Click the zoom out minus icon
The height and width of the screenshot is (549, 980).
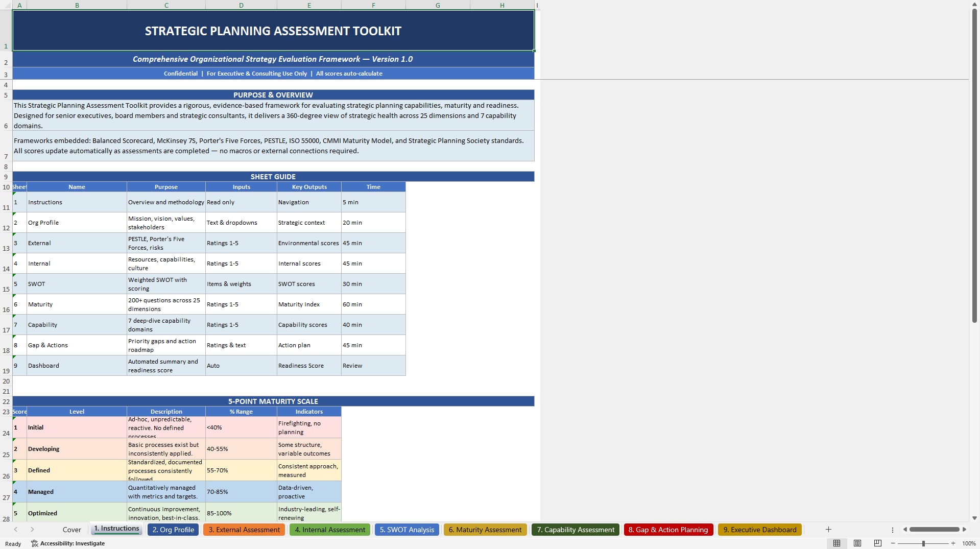point(893,543)
